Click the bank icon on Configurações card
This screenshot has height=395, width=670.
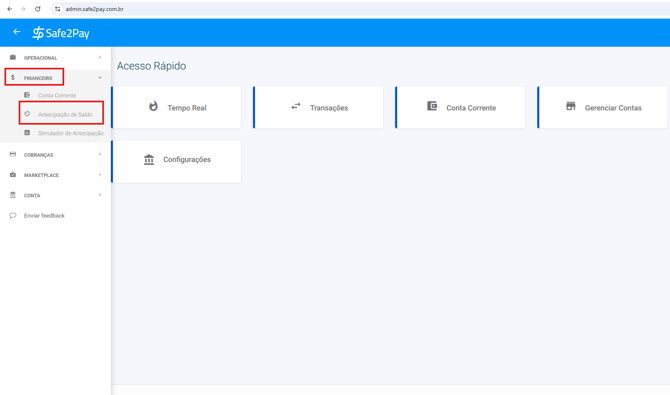click(x=149, y=159)
